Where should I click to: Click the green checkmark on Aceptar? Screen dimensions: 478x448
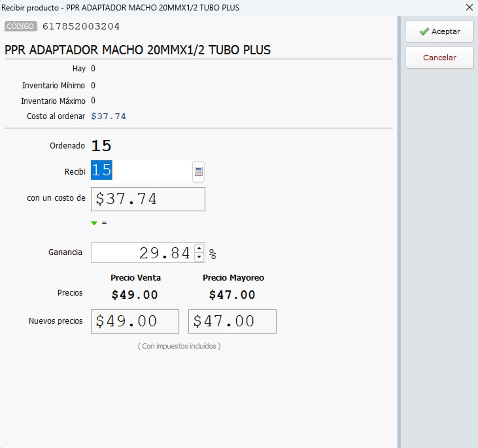[x=424, y=32]
